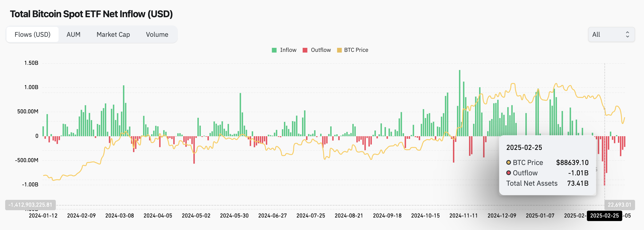This screenshot has width=644, height=230.
Task: Select the Volume tab
Action: coord(157,35)
